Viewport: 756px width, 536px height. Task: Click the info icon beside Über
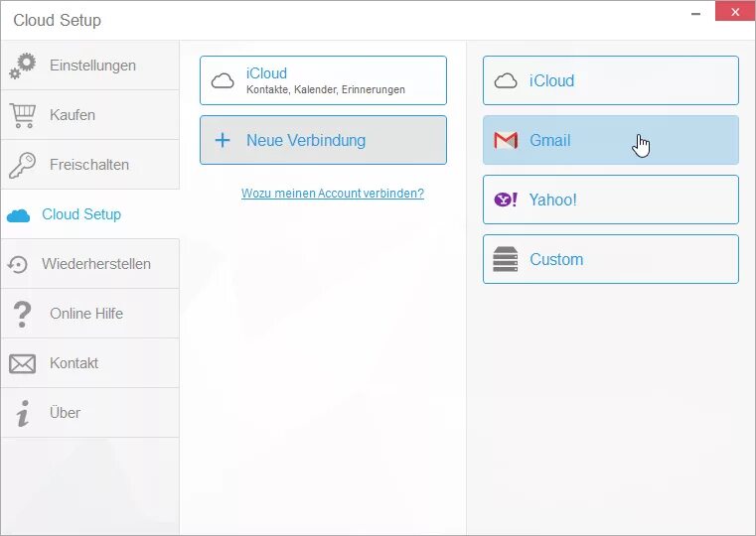coord(22,413)
